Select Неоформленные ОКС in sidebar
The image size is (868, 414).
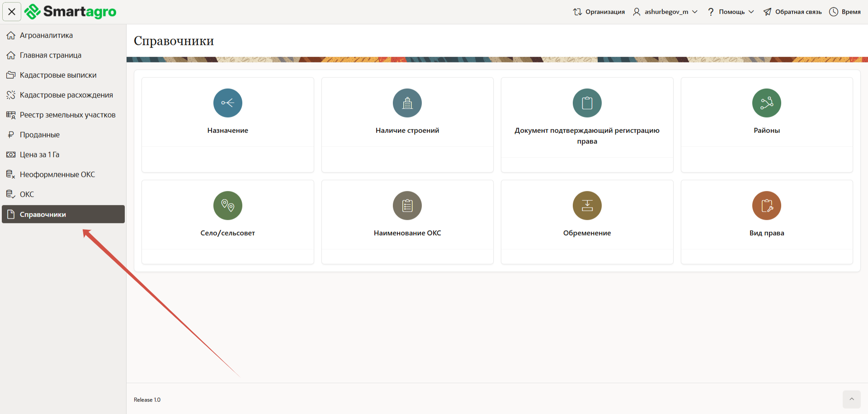point(57,174)
